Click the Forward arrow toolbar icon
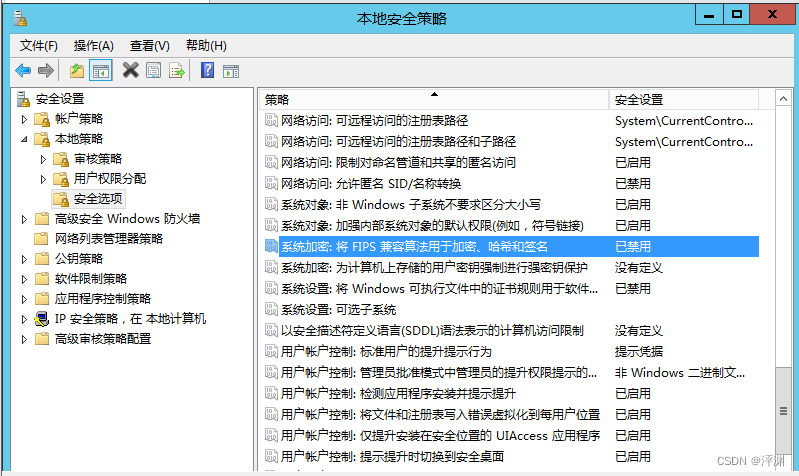Image resolution: width=799 pixels, height=476 pixels. (x=46, y=70)
